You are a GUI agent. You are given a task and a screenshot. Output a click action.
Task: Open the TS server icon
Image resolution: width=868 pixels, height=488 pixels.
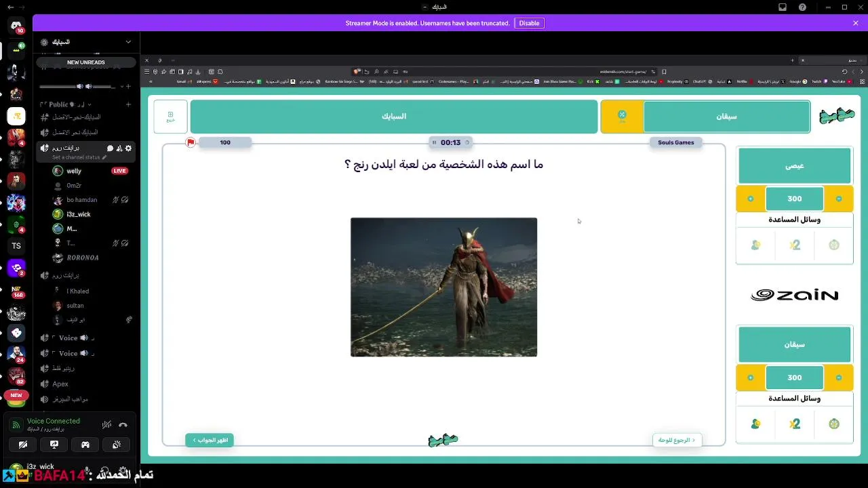(16, 246)
